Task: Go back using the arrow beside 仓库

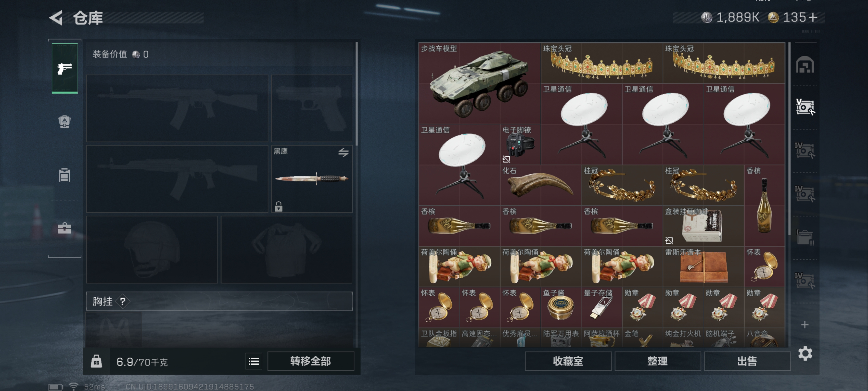Action: coord(56,18)
